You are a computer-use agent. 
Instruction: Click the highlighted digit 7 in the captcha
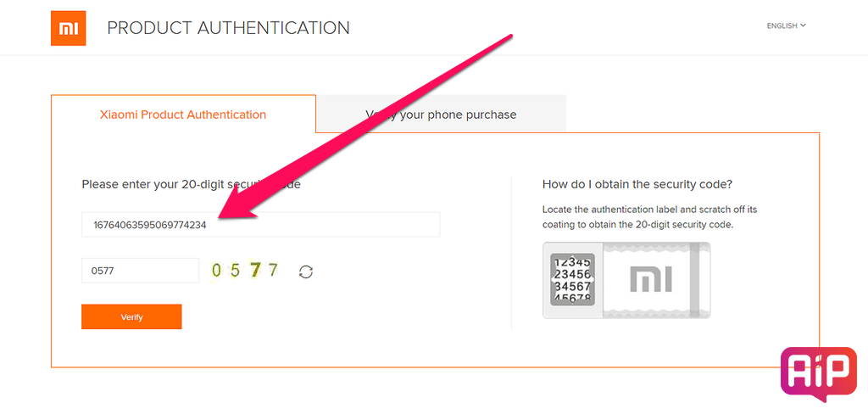pos(255,271)
